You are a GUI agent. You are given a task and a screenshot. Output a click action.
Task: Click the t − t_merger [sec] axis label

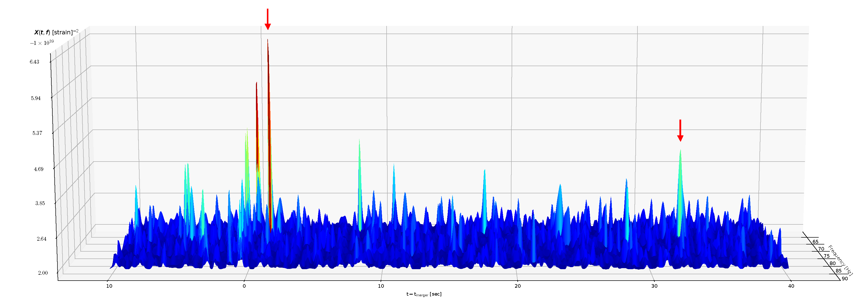(423, 294)
